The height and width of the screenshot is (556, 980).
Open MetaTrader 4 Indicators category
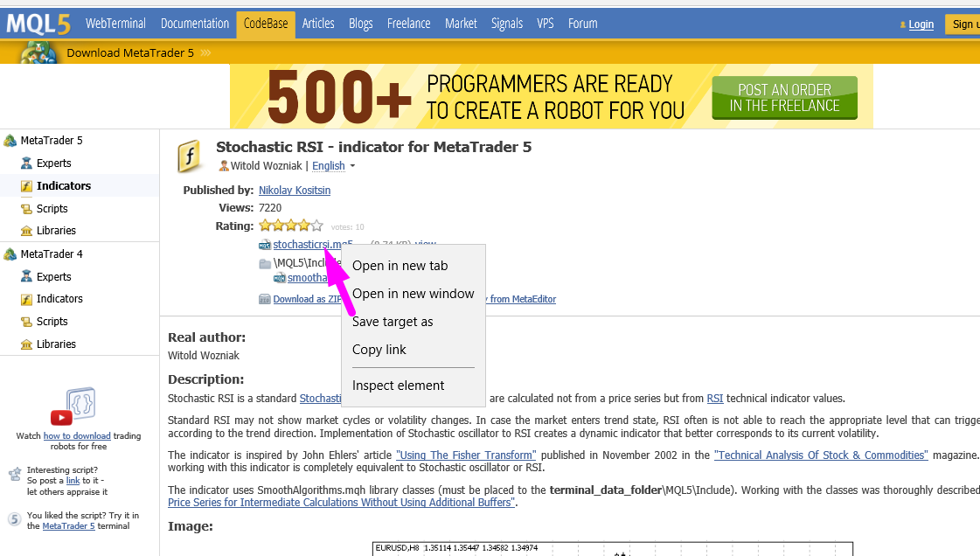coord(59,299)
